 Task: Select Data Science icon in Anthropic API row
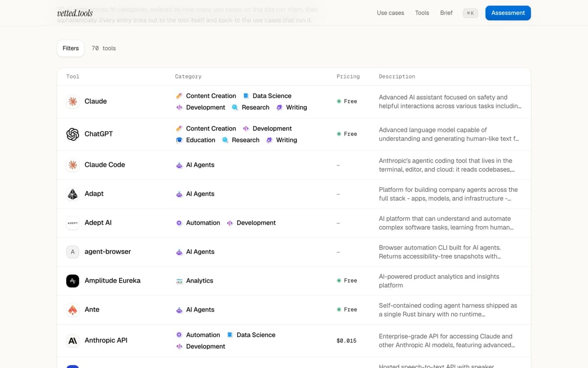click(230, 335)
